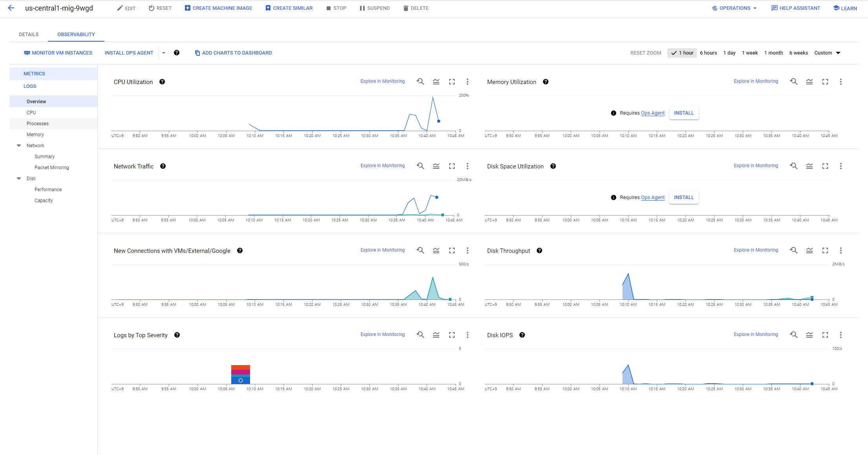868x455 pixels.
Task: Click help icon beside Logs by Top Severity
Action: (x=177, y=335)
